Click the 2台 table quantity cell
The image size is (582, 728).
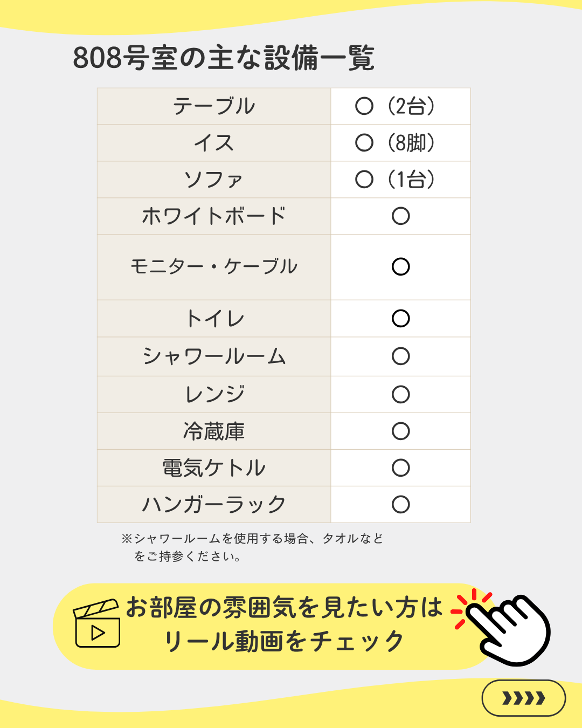tap(400, 106)
